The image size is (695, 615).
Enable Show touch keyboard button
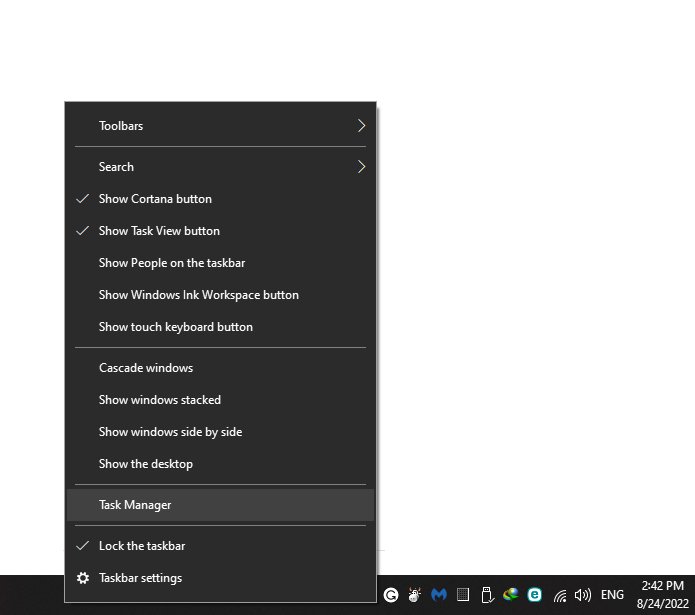[220, 327]
